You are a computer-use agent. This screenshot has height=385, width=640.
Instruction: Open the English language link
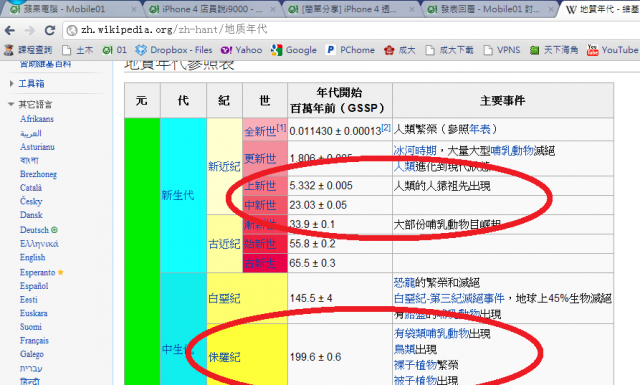coord(33,257)
